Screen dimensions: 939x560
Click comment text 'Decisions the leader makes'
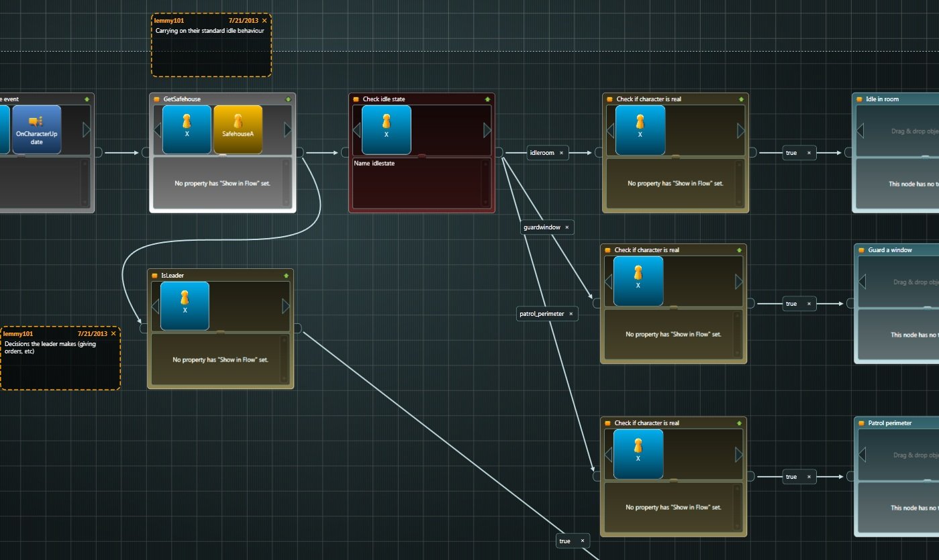click(50, 347)
